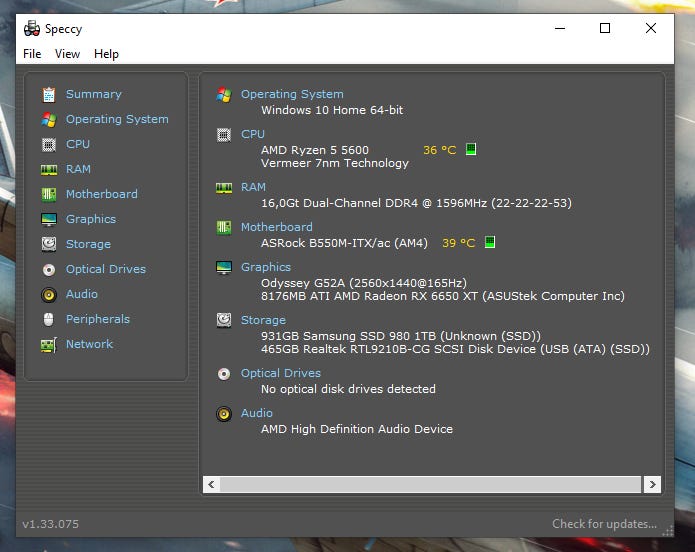Click the Audio heading link in summary
Viewport: 695px width, 552px height.
click(x=257, y=413)
